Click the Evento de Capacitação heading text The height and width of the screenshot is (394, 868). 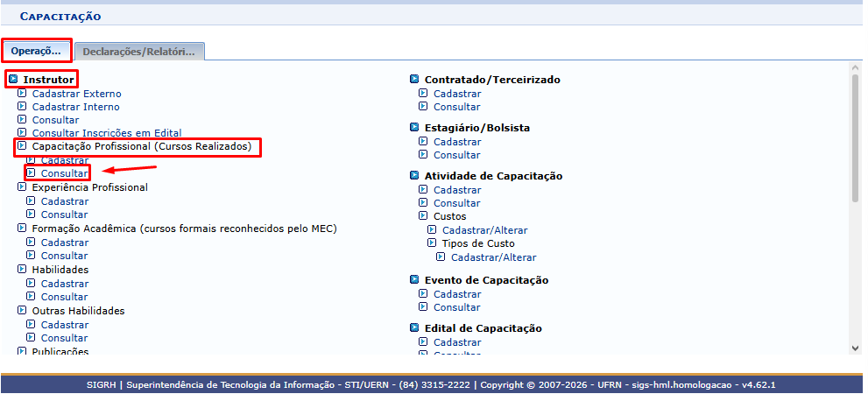pyautogui.click(x=487, y=280)
